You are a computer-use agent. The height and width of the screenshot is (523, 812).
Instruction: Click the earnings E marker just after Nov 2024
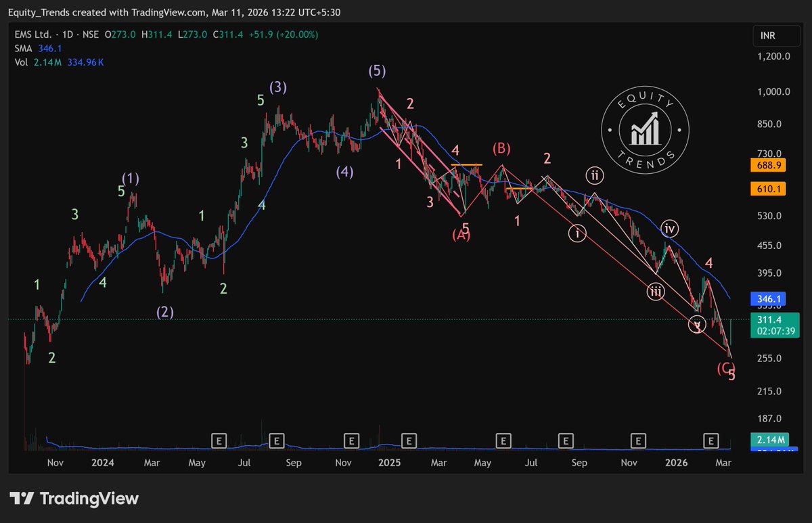pos(351,440)
